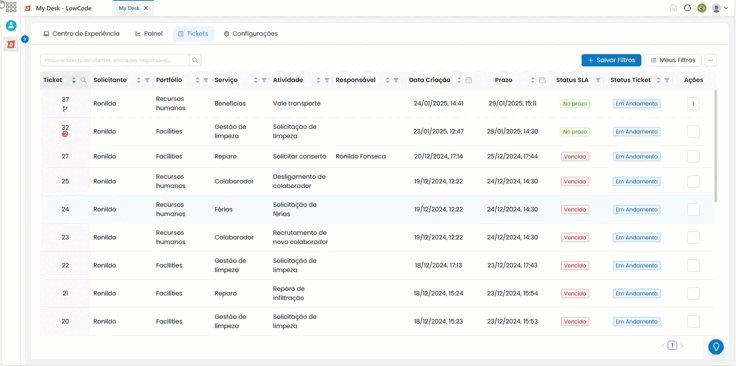The height and width of the screenshot is (366, 736).
Task: Open actions button for ticket 27
Action: coord(693,156)
